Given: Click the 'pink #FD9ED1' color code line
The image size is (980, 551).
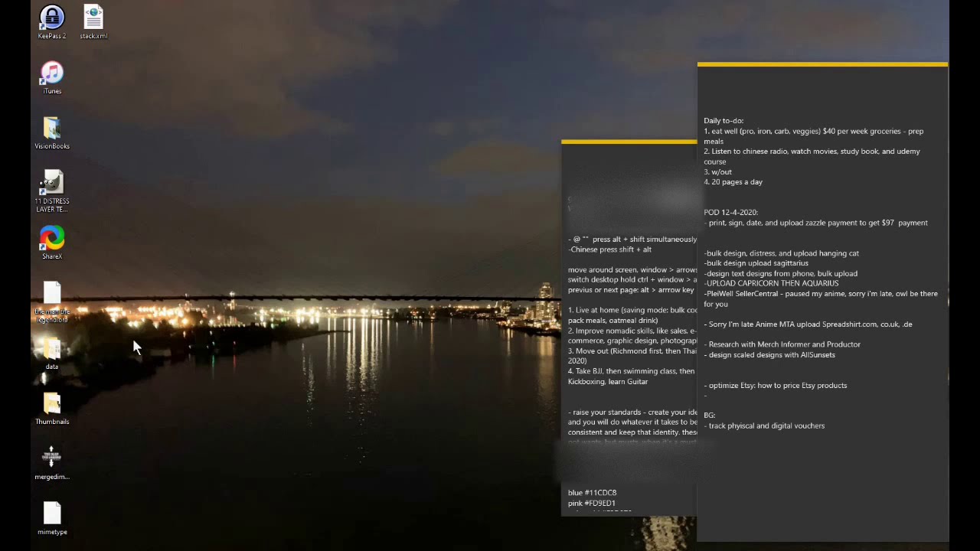Looking at the screenshot, I should (x=592, y=504).
